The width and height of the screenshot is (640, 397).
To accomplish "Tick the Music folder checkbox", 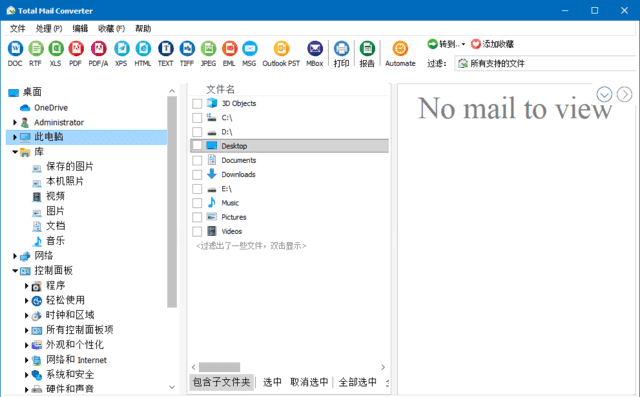I will point(197,203).
